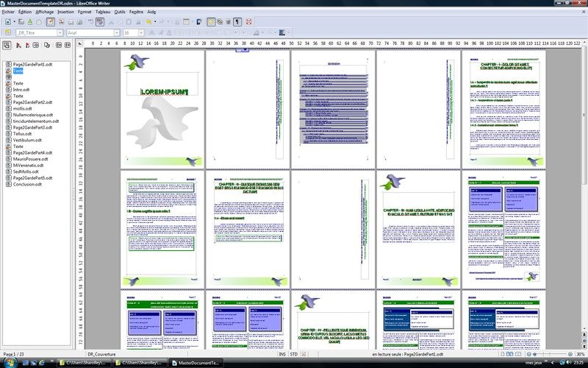Toggle the Navigator button in standard toolbar
Screen dimensions: 588x368
(x=209, y=22)
